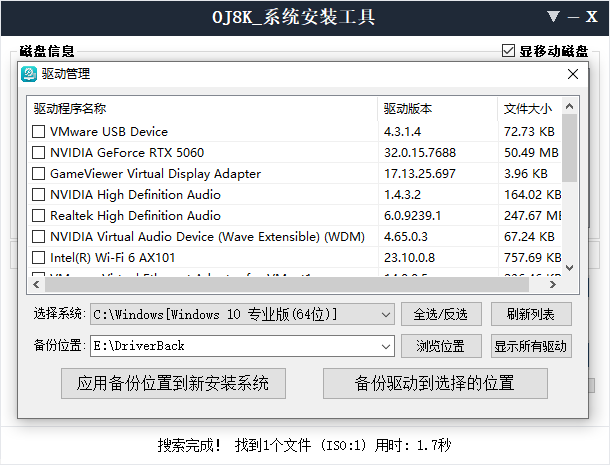This screenshot has width=610, height=465.
Task: Open the 选择系统 dropdown
Action: click(x=242, y=314)
